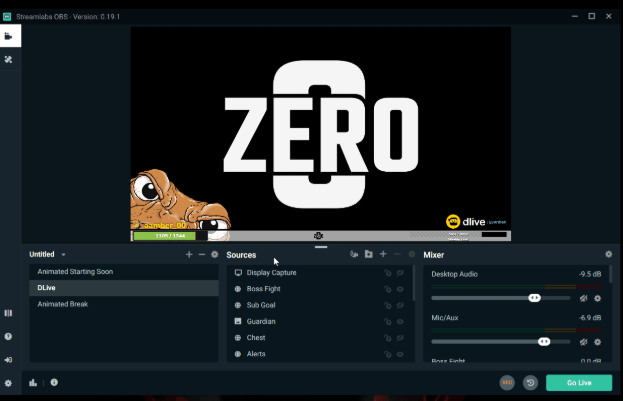
Task: Click the info icon in footer
Action: 54,382
